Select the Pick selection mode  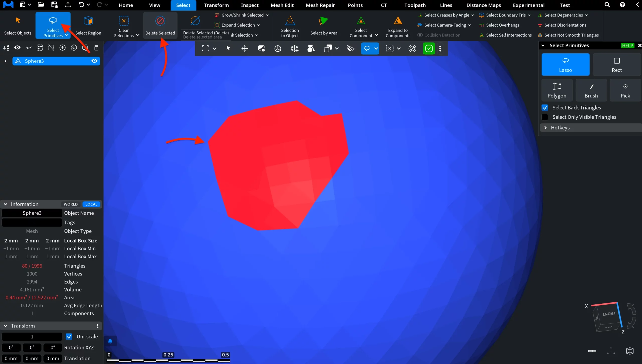[x=625, y=90]
